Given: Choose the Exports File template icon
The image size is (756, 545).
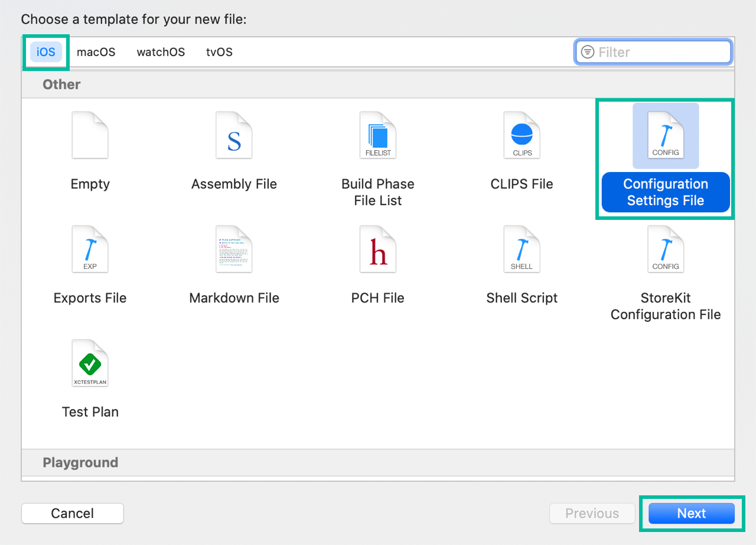Looking at the screenshot, I should click(x=90, y=249).
